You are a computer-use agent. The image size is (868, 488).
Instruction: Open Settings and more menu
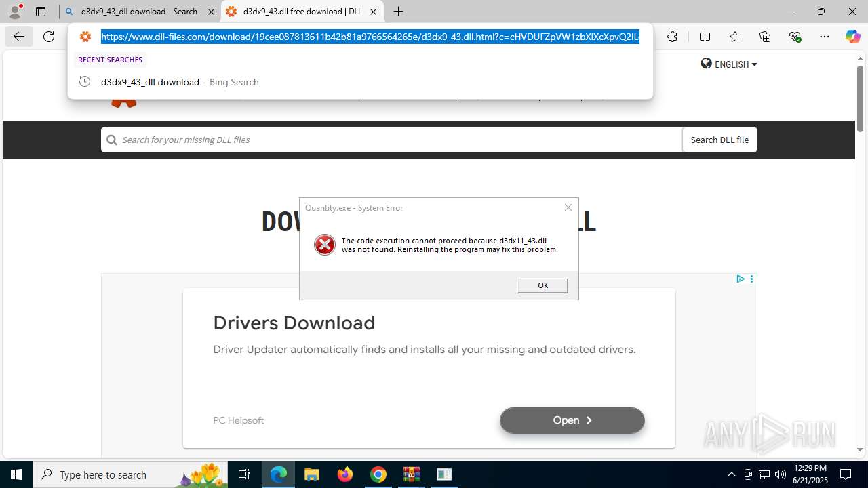click(825, 37)
